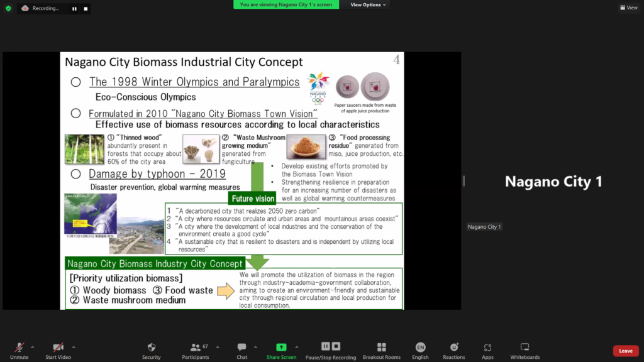
Task: Leave the meeting
Action: [x=625, y=351]
